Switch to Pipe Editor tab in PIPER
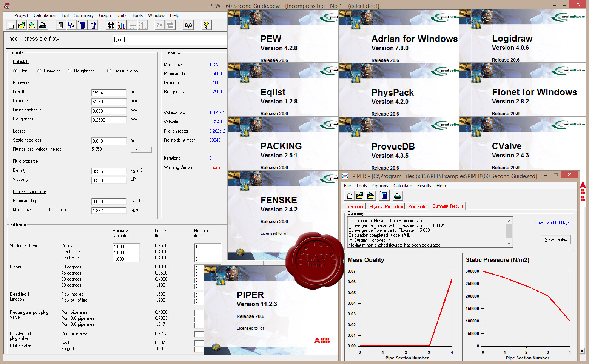The image size is (589, 364). [418, 207]
